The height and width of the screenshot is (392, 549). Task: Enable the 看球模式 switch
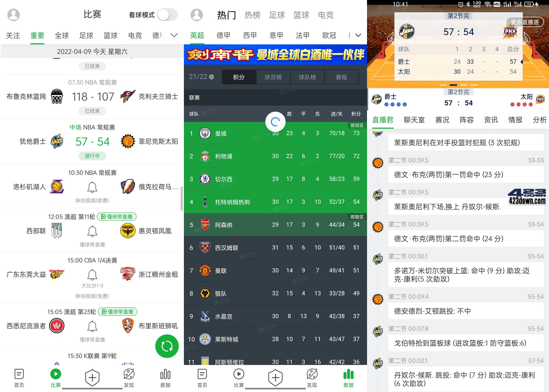167,14
